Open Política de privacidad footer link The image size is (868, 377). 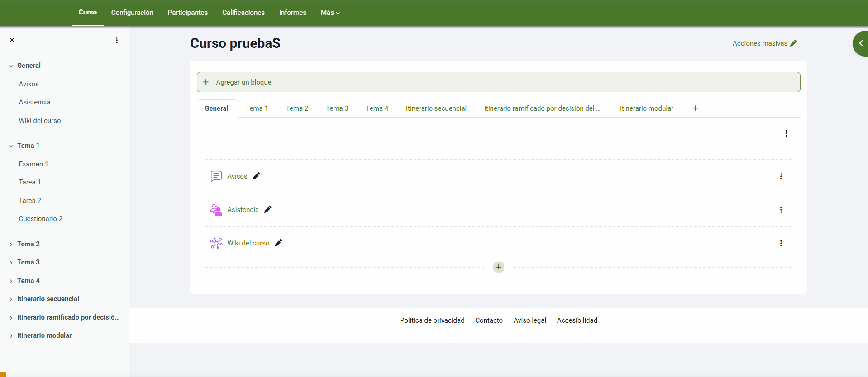[x=432, y=320]
